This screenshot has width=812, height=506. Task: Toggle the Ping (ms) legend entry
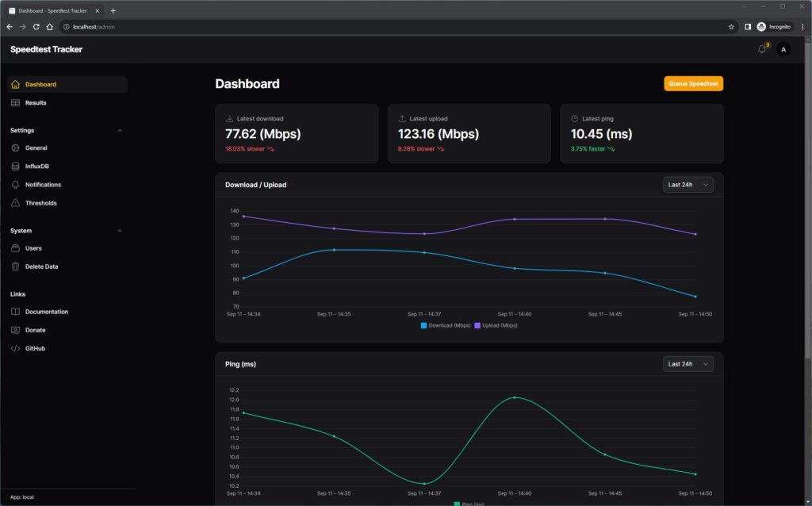pyautogui.click(x=471, y=504)
